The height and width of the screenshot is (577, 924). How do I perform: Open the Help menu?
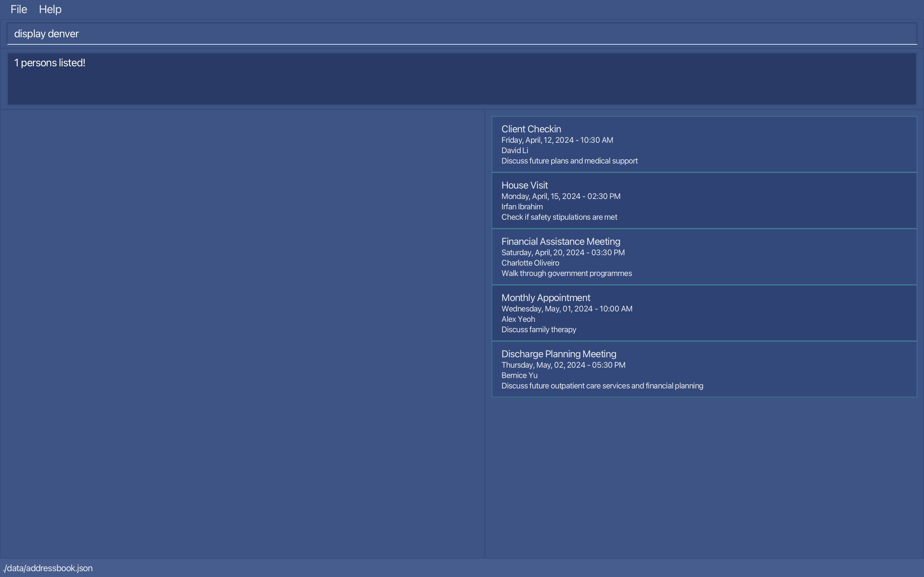pyautogui.click(x=50, y=9)
